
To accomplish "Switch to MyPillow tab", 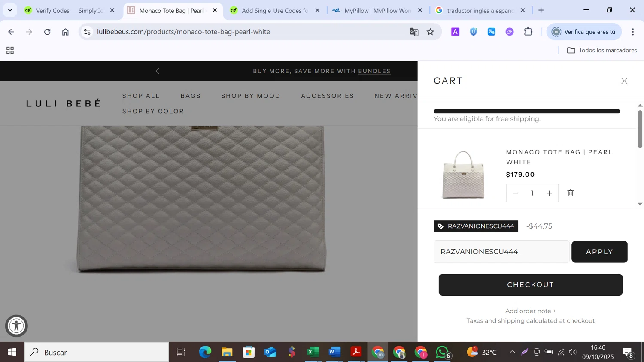I will click(377, 10).
